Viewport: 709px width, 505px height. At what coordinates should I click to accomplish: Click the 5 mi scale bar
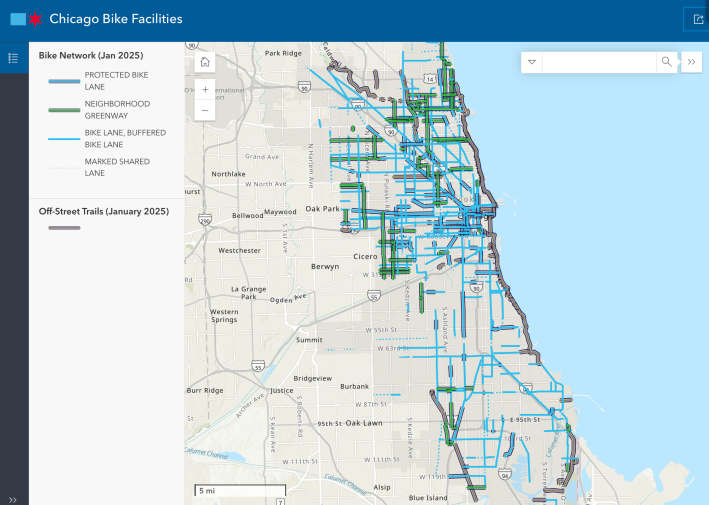[x=240, y=491]
